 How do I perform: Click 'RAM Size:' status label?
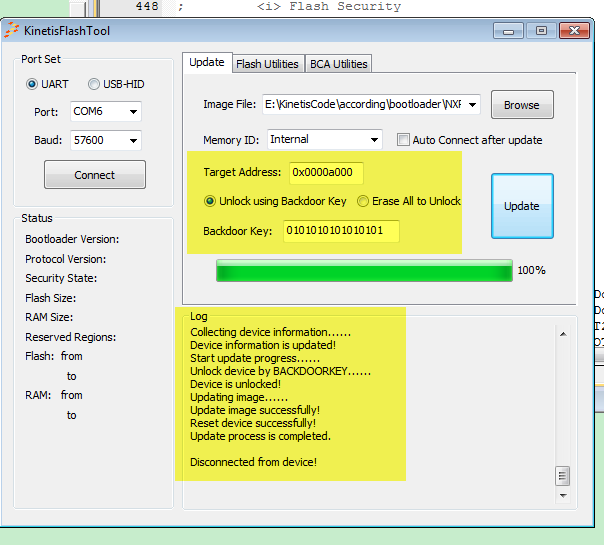pyautogui.click(x=49, y=317)
